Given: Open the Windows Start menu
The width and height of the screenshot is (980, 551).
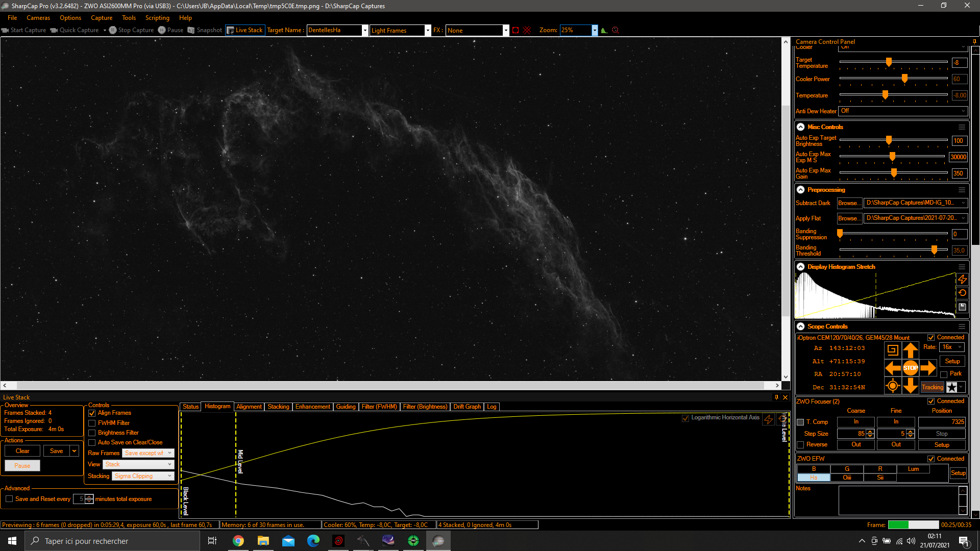Looking at the screenshot, I should pos(12,541).
